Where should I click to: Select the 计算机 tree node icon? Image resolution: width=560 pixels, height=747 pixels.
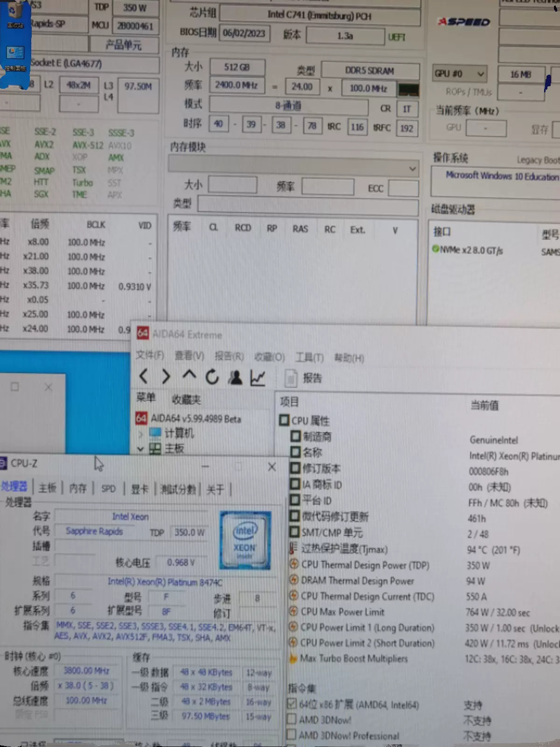point(155,433)
